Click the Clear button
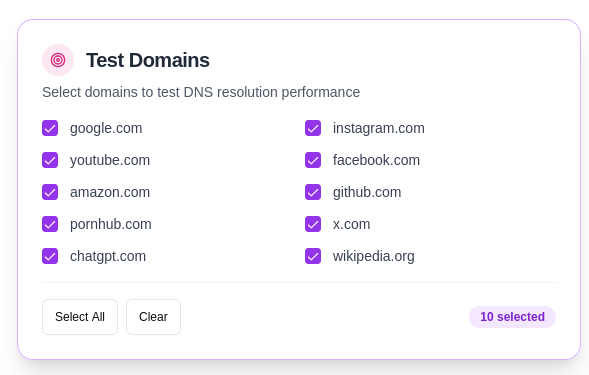Viewport: 589px width, 375px height. click(153, 317)
